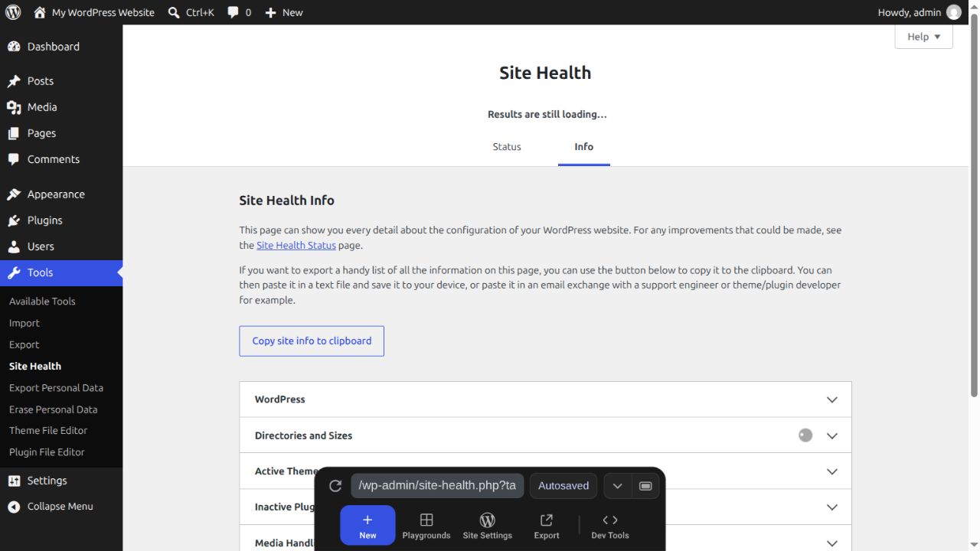Open the New content menu in admin bar
The image size is (980, 551).
(x=283, y=12)
